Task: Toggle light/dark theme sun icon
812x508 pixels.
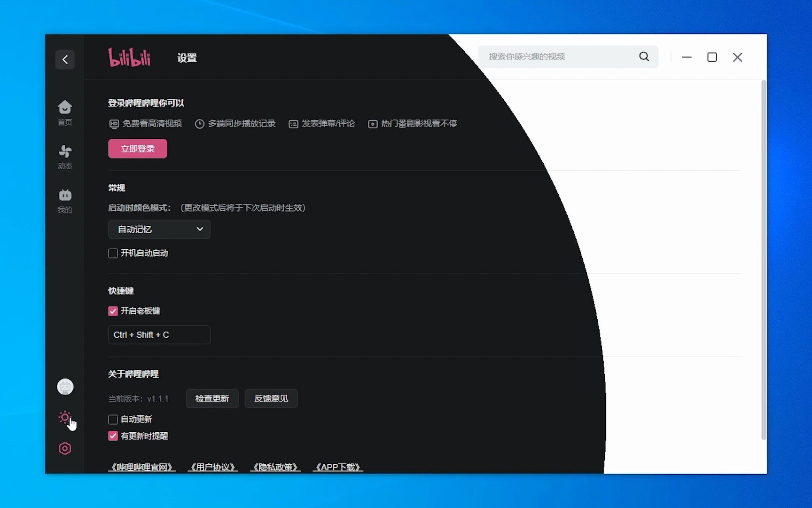Action: (x=65, y=417)
